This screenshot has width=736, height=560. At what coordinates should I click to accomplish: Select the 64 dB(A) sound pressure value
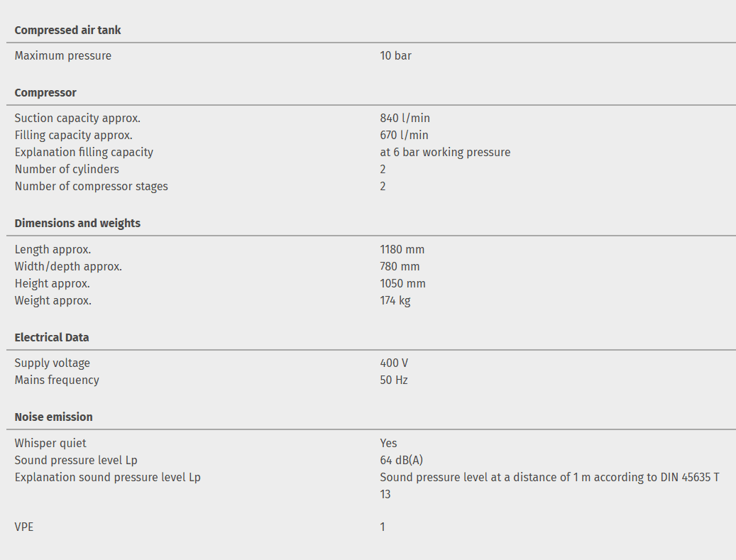tap(401, 460)
